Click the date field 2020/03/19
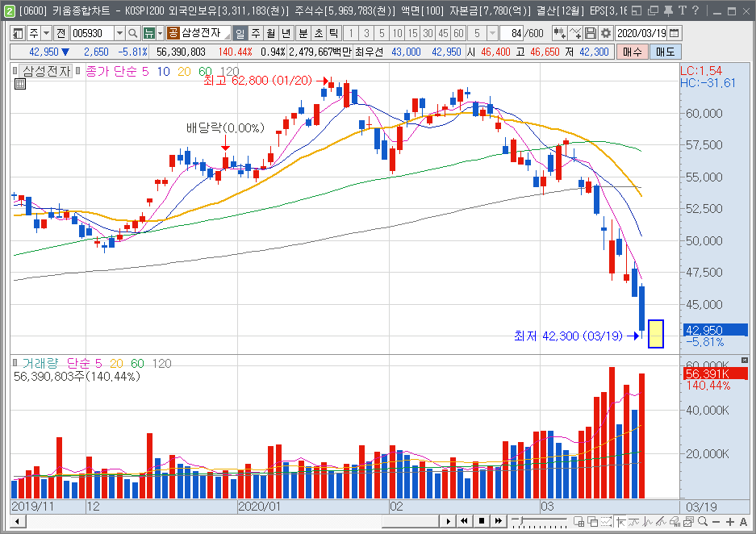 (641, 33)
